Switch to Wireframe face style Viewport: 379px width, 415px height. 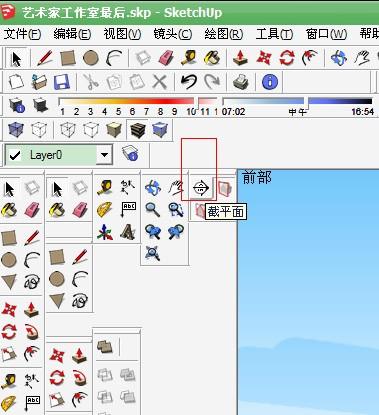[68, 129]
